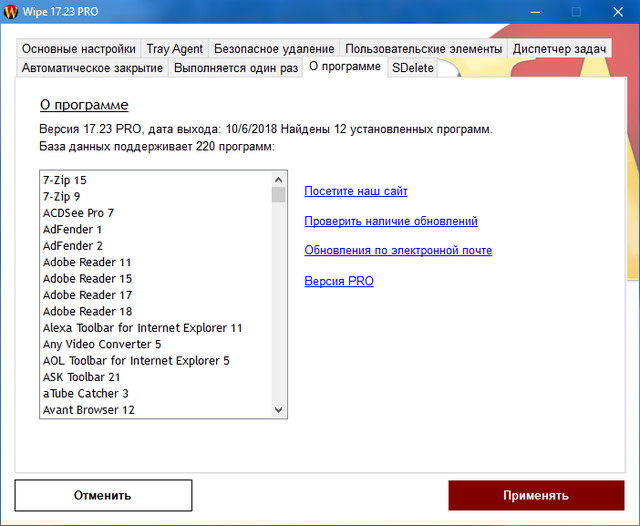The height and width of the screenshot is (526, 640).
Task: Click the Отменить button
Action: [x=103, y=495]
